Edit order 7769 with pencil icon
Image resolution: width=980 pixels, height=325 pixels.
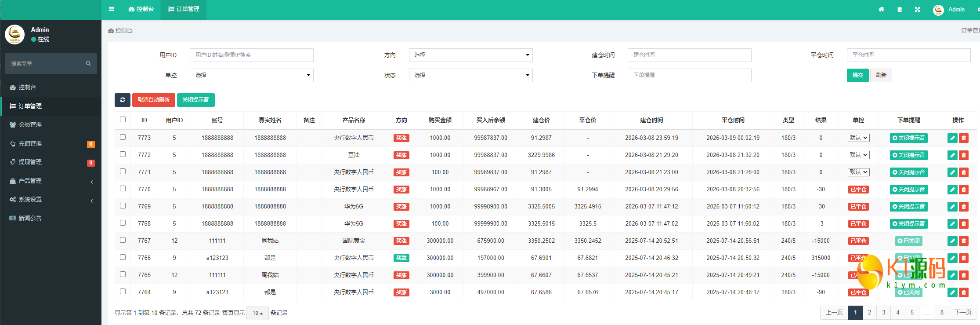(952, 207)
